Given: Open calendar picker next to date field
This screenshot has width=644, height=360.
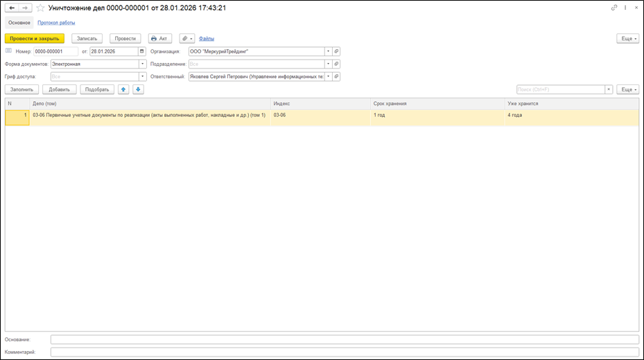Looking at the screenshot, I should [x=142, y=51].
